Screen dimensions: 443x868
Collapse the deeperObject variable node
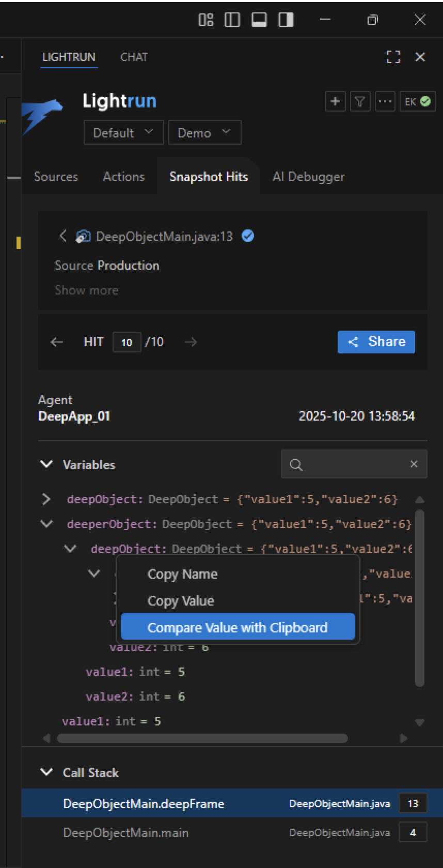(x=46, y=524)
